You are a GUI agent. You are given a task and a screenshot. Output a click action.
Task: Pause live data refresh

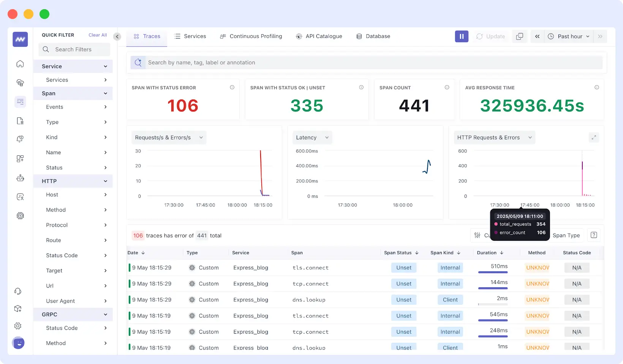[x=462, y=36]
